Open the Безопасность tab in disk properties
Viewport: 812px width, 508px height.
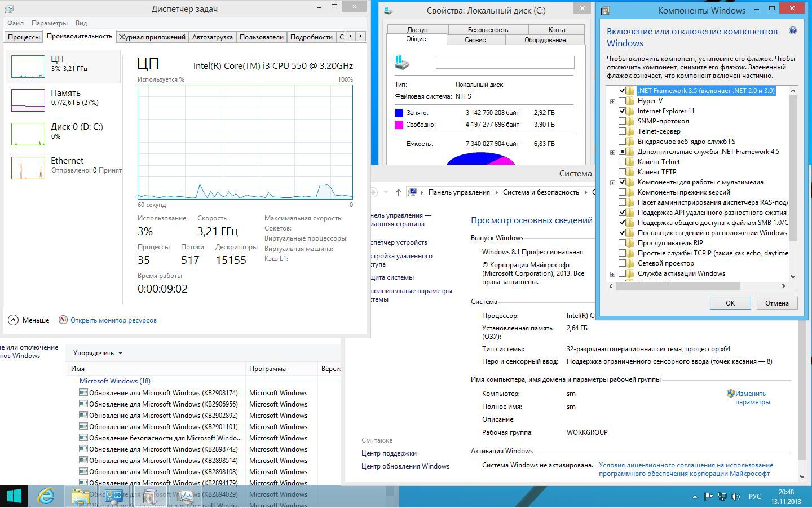(488, 29)
